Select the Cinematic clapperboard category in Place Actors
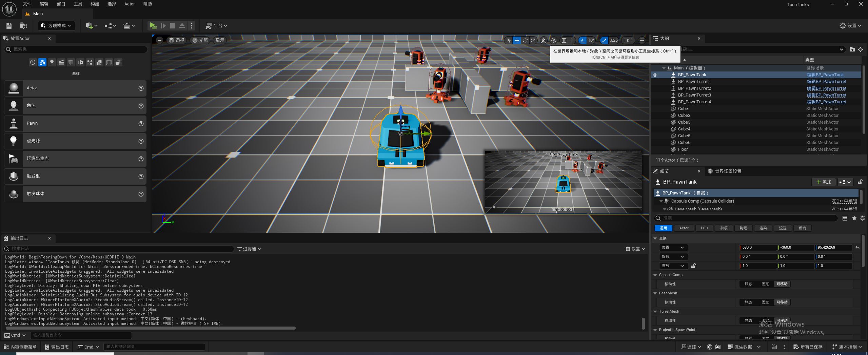This screenshot has width=868, height=355. click(x=61, y=62)
